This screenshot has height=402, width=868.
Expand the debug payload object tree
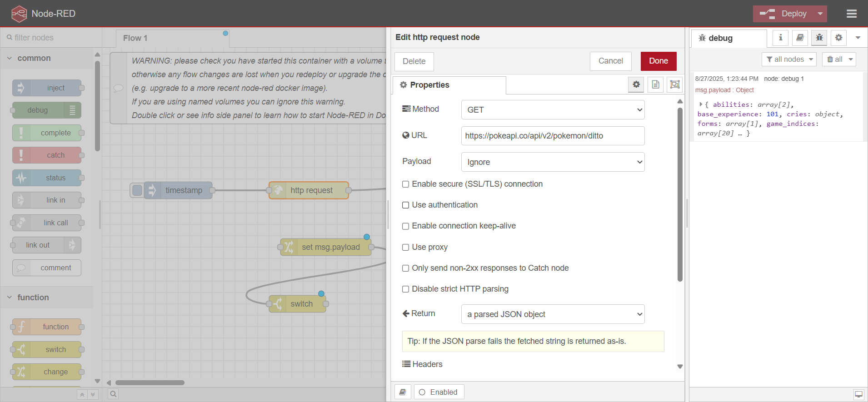pyautogui.click(x=701, y=104)
